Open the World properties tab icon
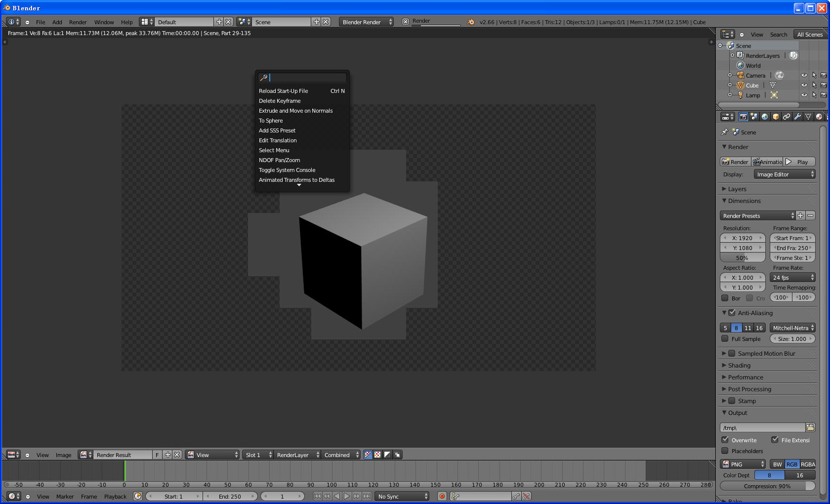 click(x=765, y=117)
